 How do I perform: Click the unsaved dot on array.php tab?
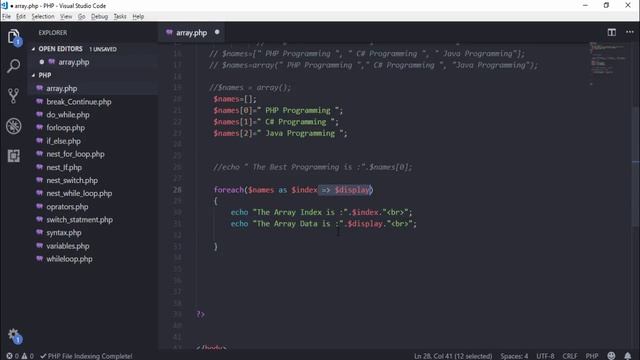coord(217,32)
